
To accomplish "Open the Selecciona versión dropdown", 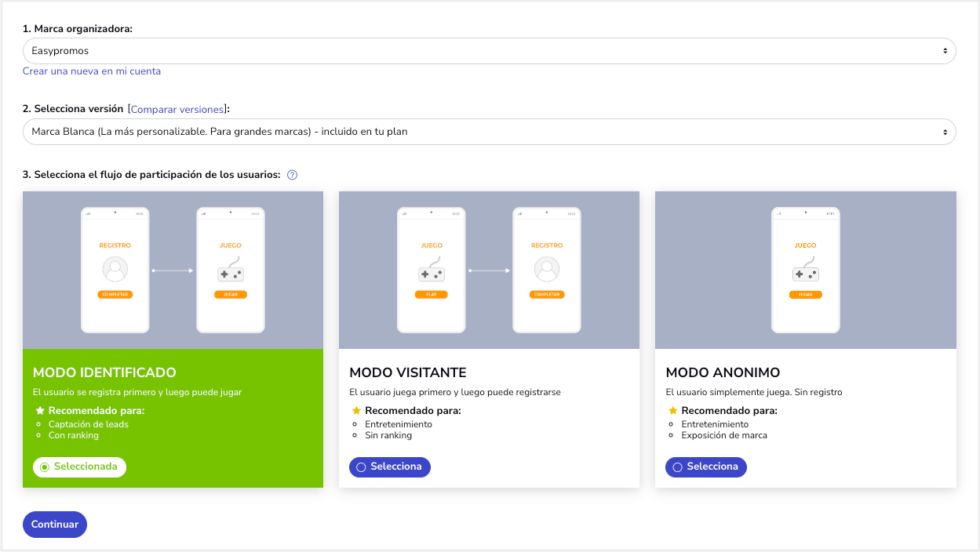I will (490, 132).
